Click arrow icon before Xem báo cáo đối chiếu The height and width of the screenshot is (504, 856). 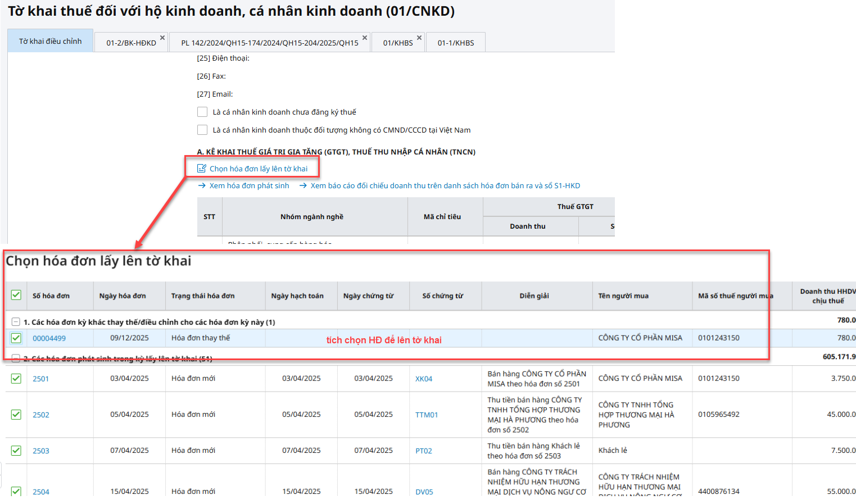tap(304, 186)
